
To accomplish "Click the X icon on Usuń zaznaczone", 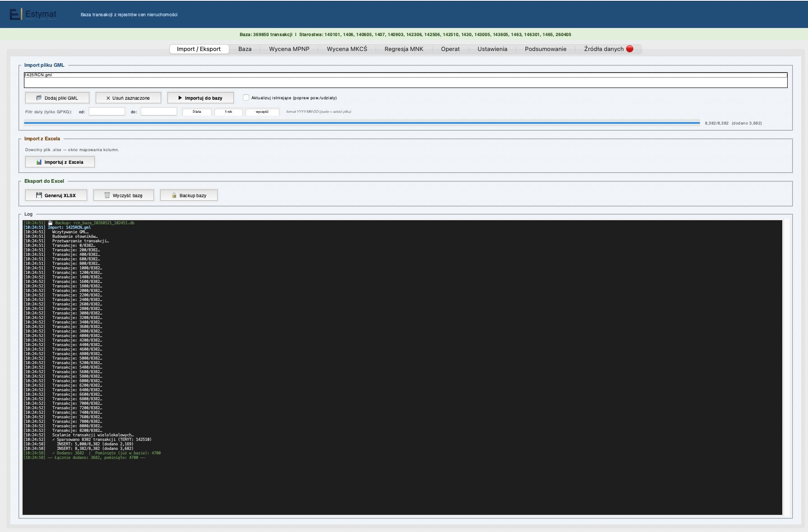I will point(108,98).
